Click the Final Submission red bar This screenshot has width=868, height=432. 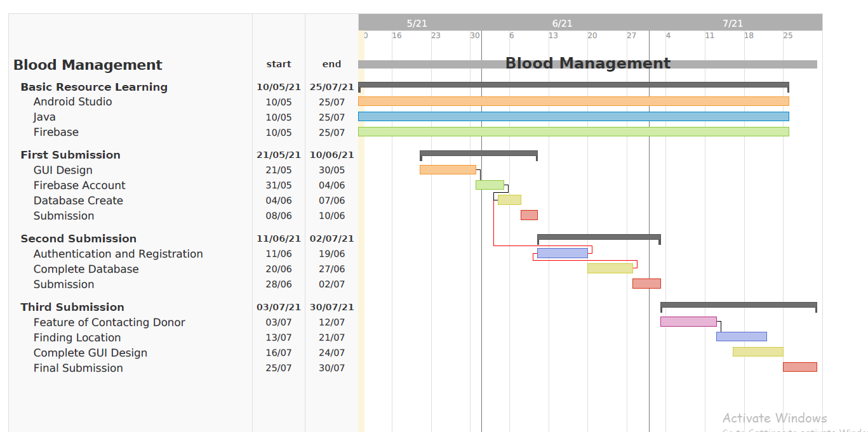coord(800,366)
